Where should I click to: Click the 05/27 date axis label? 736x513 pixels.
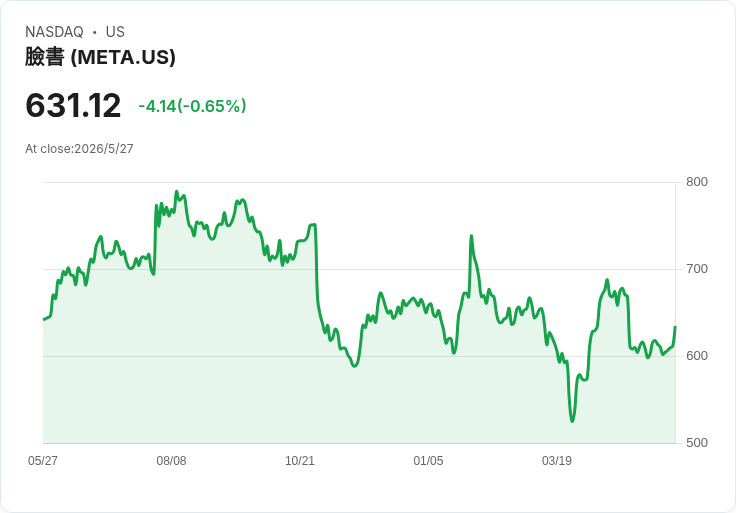pyautogui.click(x=43, y=460)
